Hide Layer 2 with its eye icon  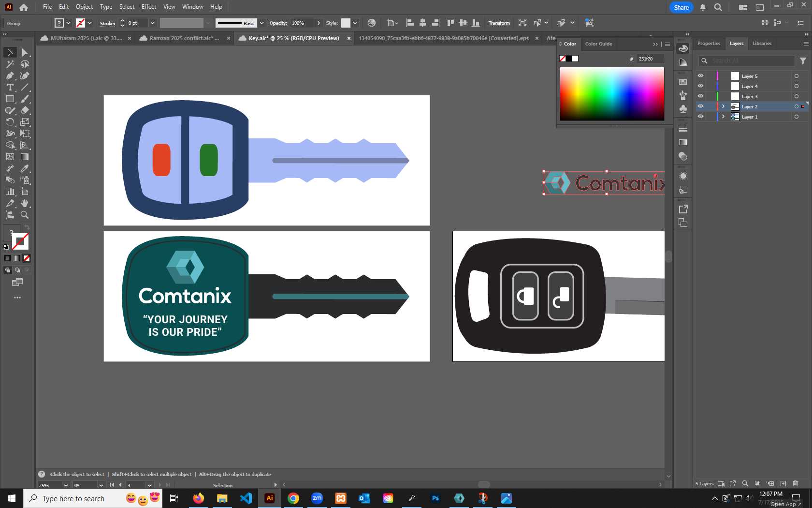[x=700, y=106]
